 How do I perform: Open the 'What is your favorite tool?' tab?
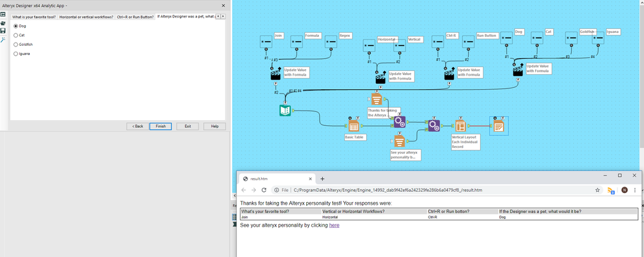coord(34,17)
